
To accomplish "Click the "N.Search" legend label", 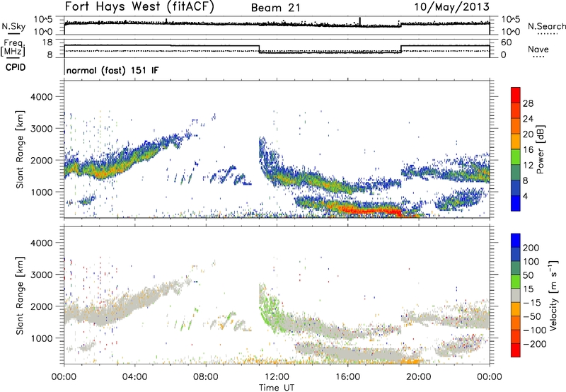I will click(547, 26).
